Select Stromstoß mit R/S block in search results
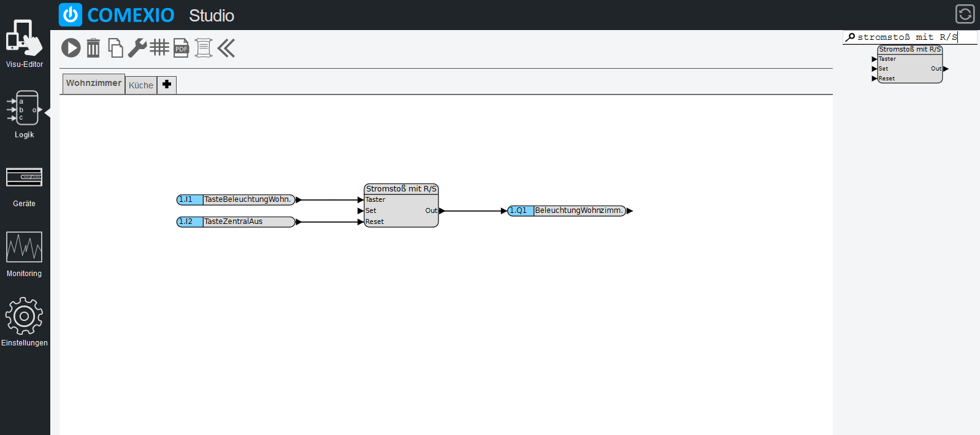 910,64
